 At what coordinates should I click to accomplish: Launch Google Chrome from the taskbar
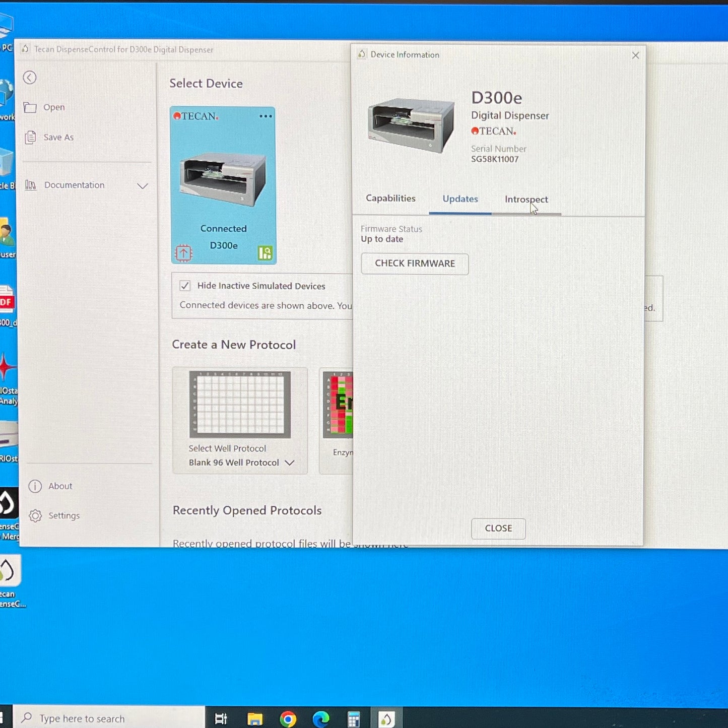tap(288, 718)
